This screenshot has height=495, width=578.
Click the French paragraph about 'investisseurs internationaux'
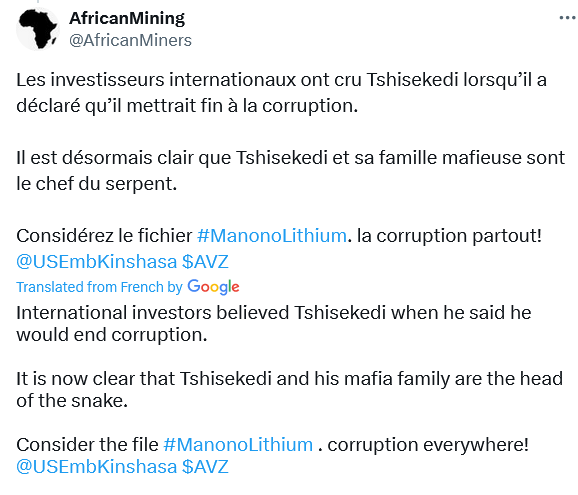[282, 93]
